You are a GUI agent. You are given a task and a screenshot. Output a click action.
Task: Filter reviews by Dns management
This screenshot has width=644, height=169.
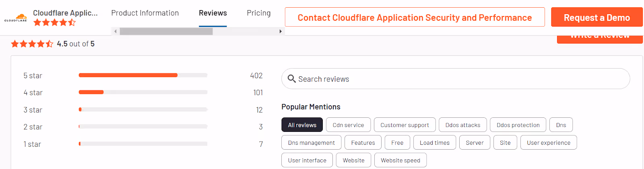pos(312,143)
